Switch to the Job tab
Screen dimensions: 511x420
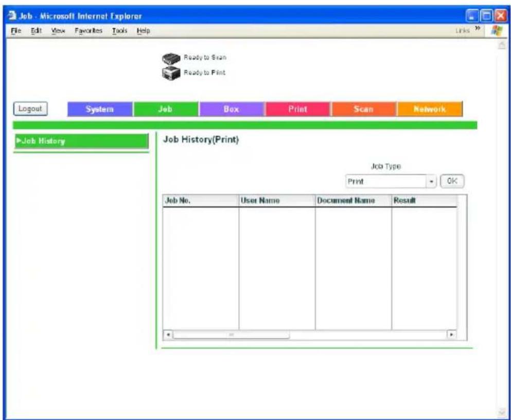166,109
